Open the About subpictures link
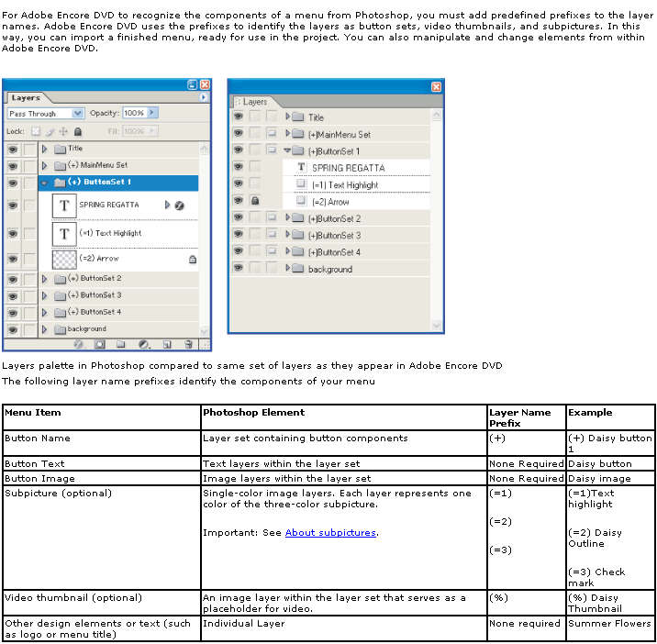657x644 pixels. click(330, 533)
